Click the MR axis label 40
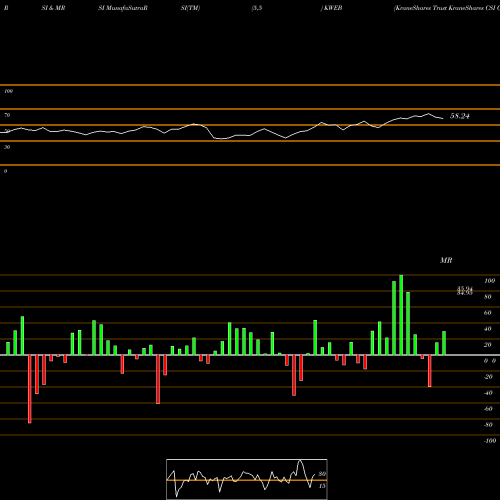This screenshot has width=500, height=500. pos(488,329)
